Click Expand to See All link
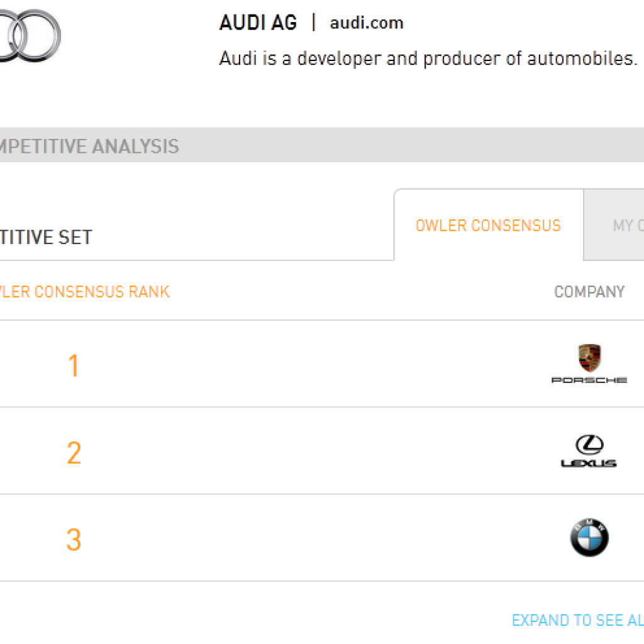This screenshot has width=644, height=644. tap(577, 620)
